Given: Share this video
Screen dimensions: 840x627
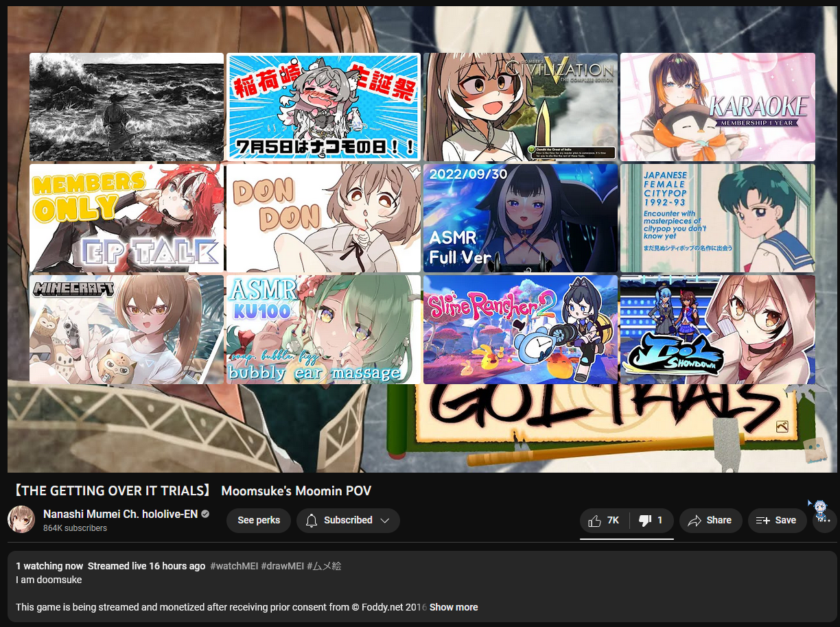Looking at the screenshot, I should tap(710, 521).
